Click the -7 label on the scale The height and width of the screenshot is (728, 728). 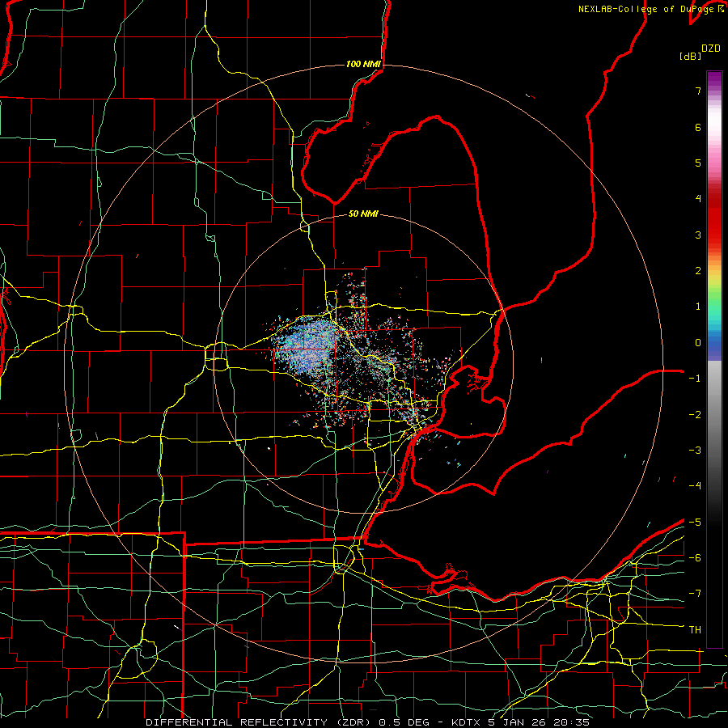[695, 594]
